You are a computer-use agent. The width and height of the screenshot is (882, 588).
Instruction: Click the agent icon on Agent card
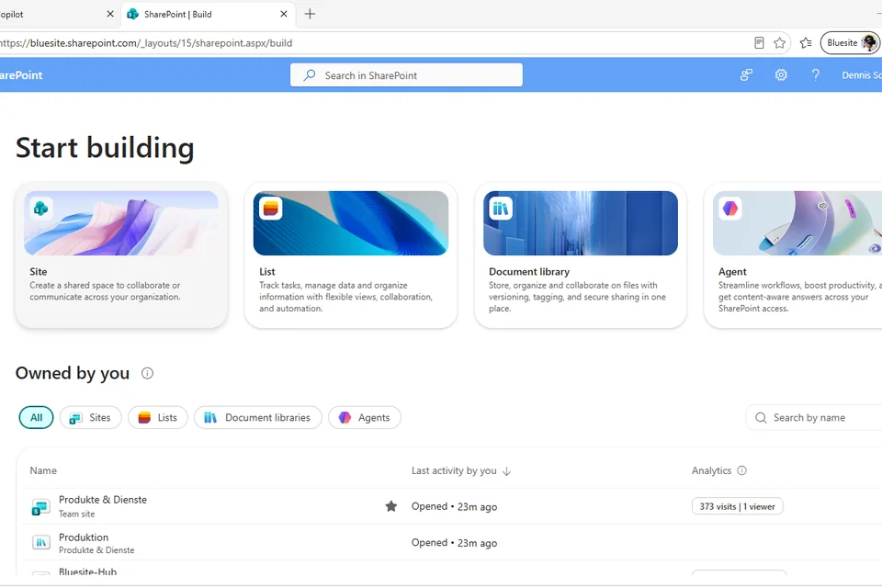tap(730, 209)
